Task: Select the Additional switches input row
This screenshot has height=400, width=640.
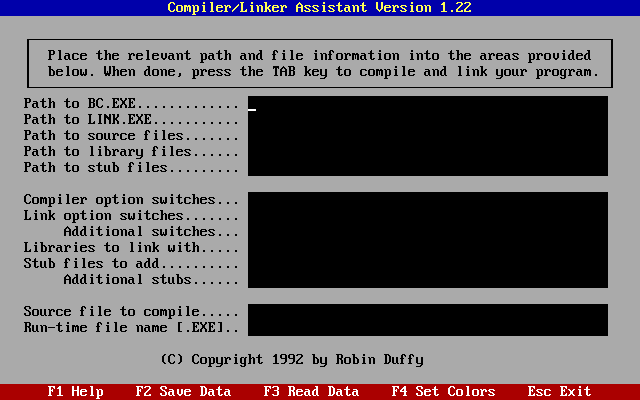Action: tap(427, 232)
